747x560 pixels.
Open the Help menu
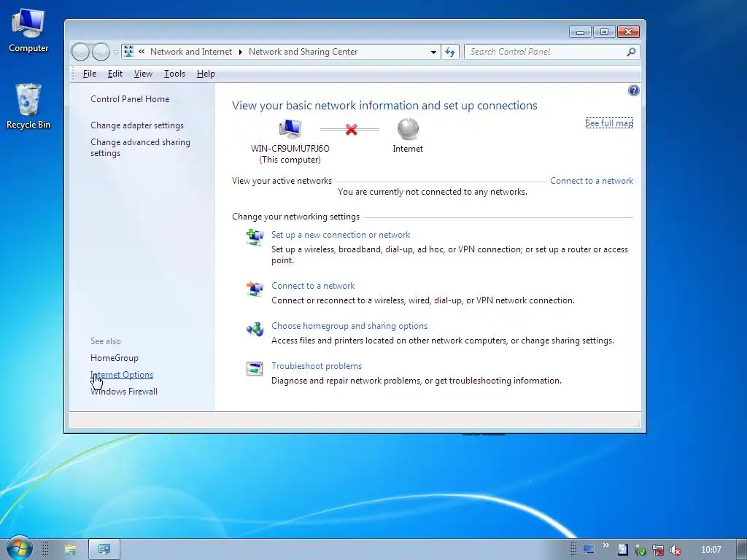click(x=206, y=74)
